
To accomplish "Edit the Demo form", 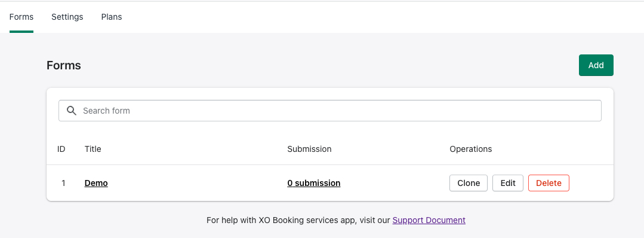I will click(508, 183).
